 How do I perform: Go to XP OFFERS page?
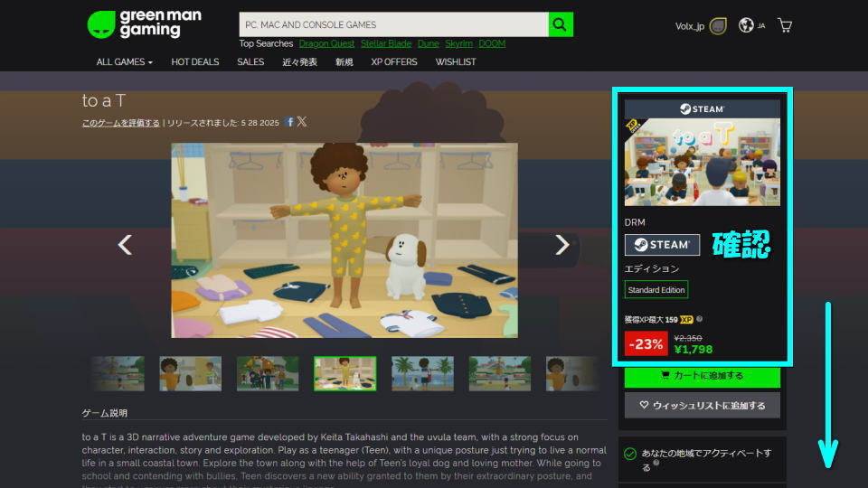[393, 62]
